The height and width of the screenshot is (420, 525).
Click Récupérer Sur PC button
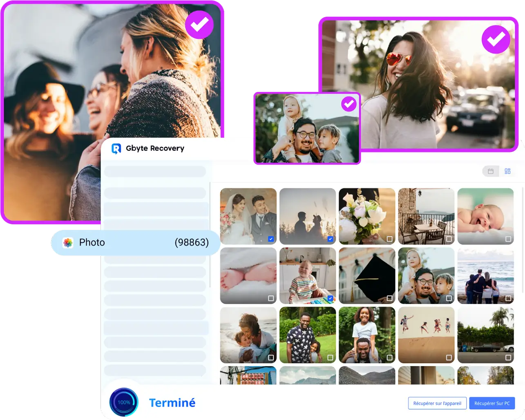click(491, 403)
